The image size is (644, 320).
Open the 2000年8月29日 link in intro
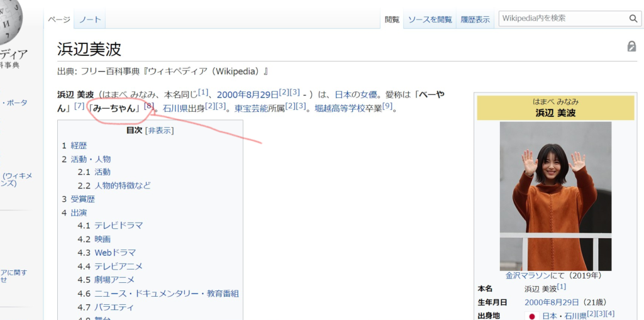(248, 95)
